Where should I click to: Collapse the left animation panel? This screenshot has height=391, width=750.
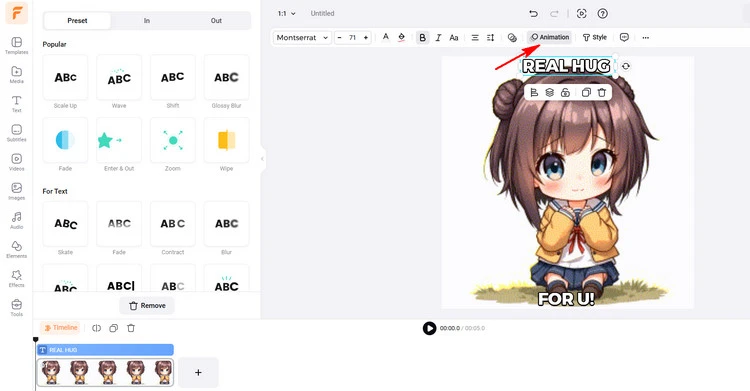pyautogui.click(x=262, y=159)
